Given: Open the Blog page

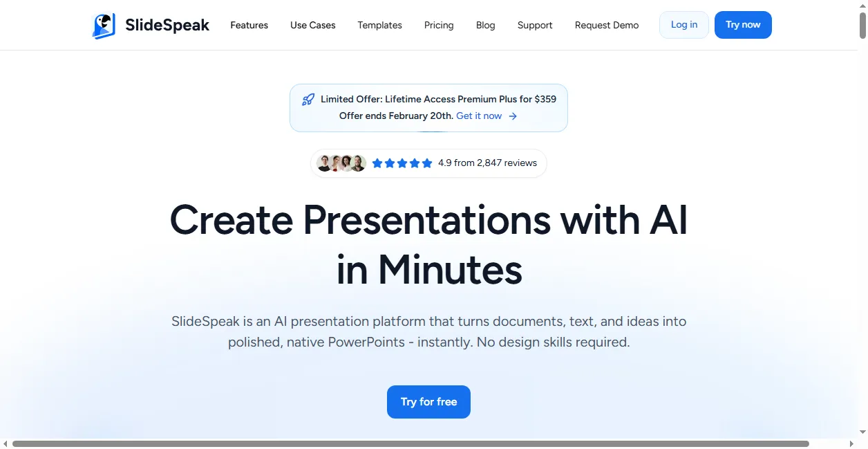Looking at the screenshot, I should click(x=485, y=25).
